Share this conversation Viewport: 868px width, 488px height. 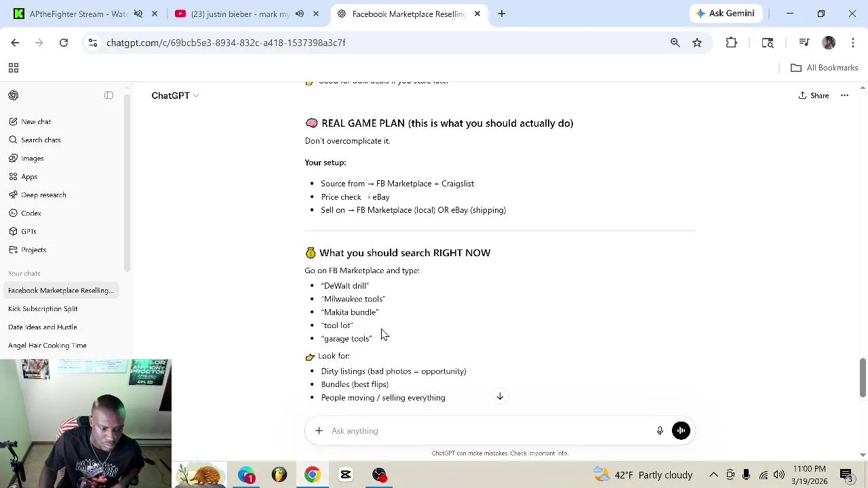pos(814,96)
